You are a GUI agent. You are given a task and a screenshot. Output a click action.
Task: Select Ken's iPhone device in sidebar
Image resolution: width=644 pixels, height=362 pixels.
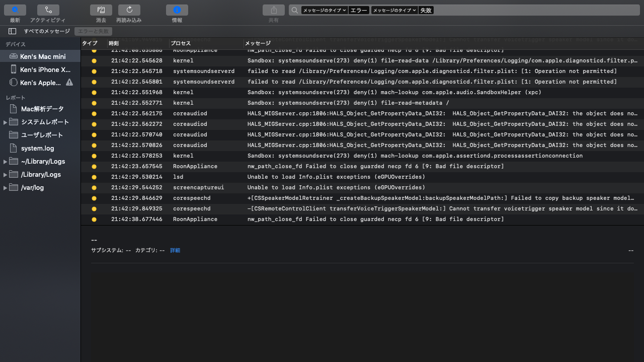[x=45, y=70]
